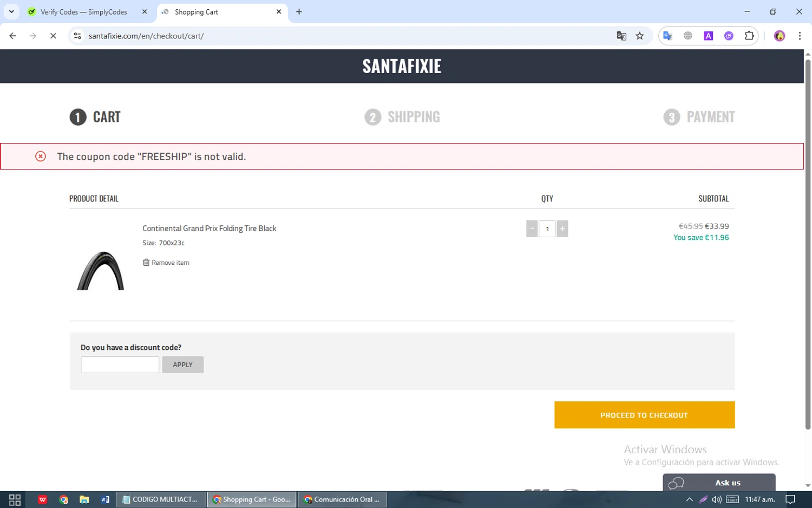
Task: Open the 11:47 a.m. clock
Action: point(760,499)
